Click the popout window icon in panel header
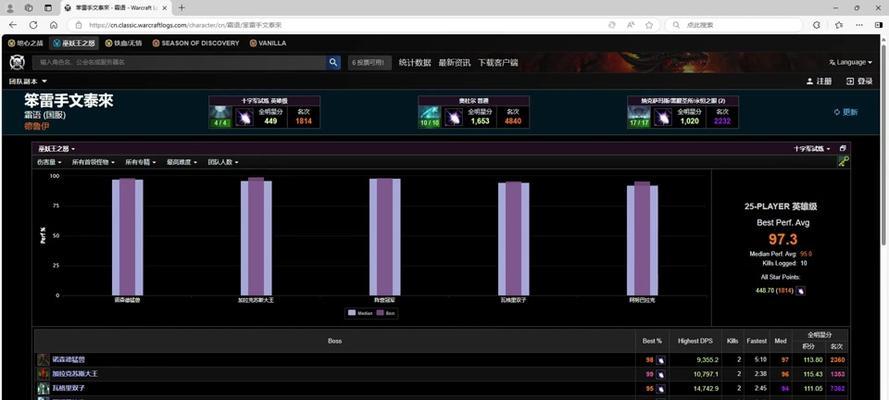Viewport: 889px width, 400px height. point(843,148)
